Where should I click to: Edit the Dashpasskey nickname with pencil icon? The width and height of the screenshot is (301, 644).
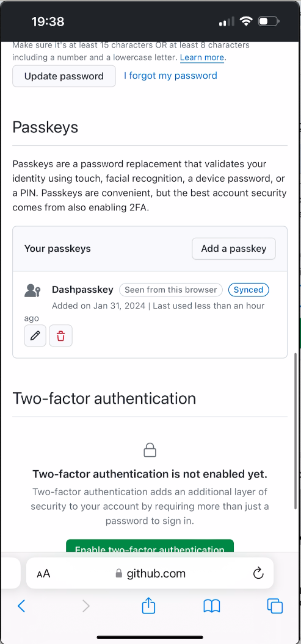point(35,336)
